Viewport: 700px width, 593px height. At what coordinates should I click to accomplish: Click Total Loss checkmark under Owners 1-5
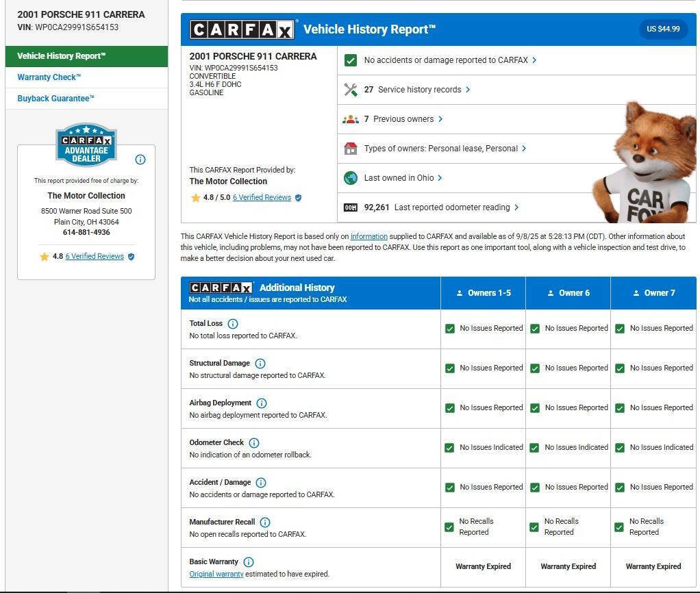point(450,329)
